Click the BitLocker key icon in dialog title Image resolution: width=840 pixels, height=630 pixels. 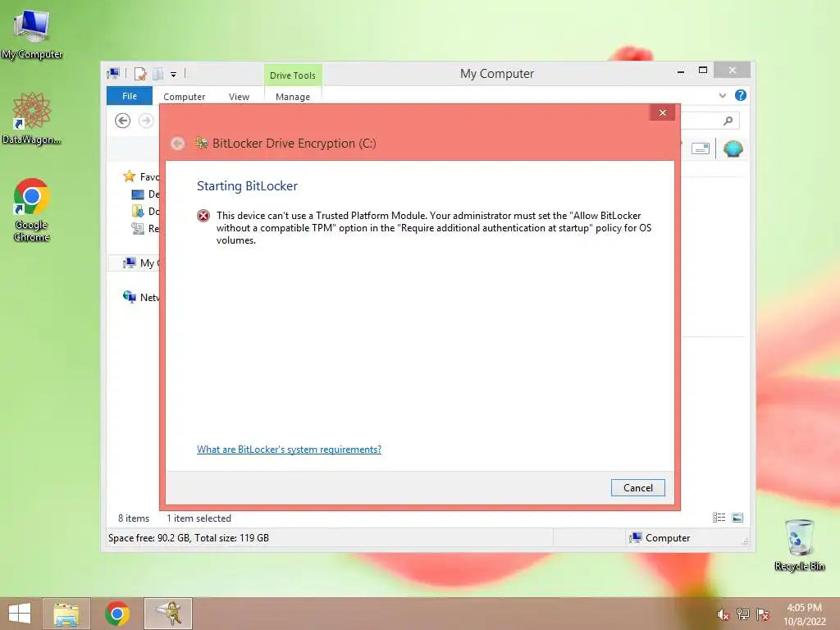pyautogui.click(x=202, y=143)
